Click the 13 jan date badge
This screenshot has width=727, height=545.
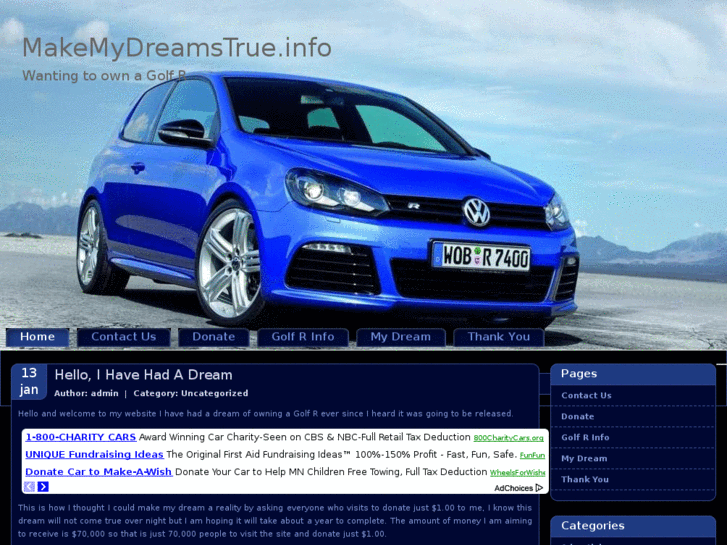(29, 381)
